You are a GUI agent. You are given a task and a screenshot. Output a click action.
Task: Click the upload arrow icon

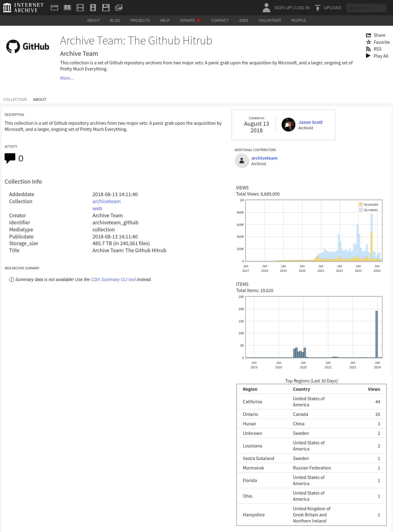pyautogui.click(x=318, y=8)
